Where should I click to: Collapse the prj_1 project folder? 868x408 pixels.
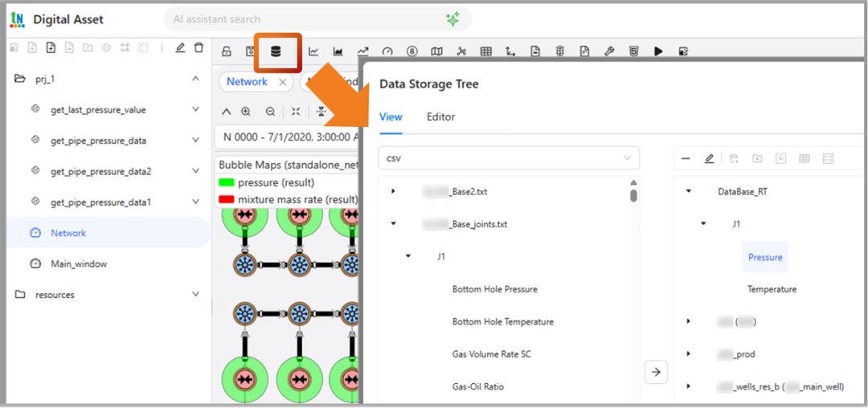195,79
